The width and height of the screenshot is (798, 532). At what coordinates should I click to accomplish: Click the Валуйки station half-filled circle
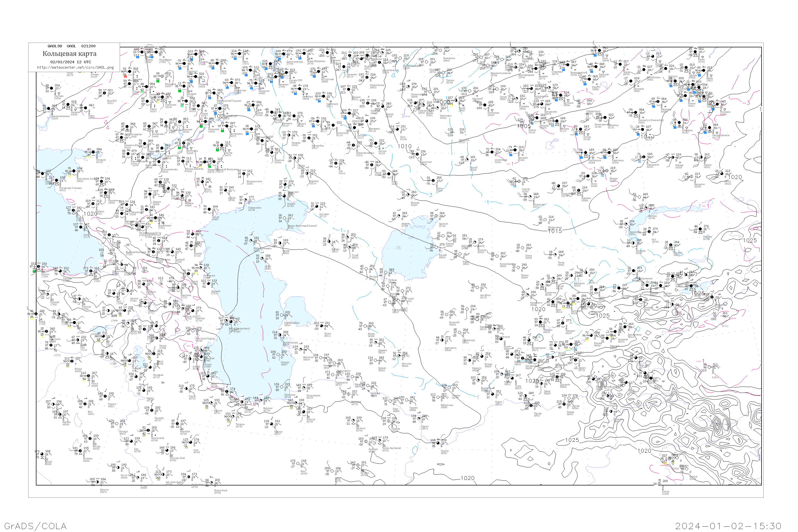pyautogui.click(x=105, y=93)
